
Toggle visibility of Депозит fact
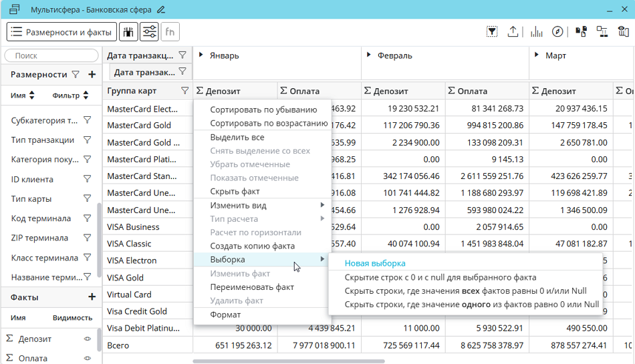pos(87,339)
